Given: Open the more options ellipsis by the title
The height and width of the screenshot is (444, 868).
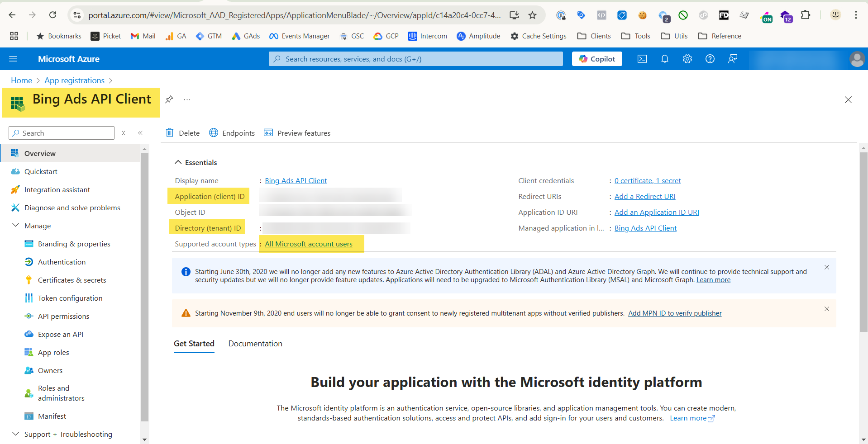Looking at the screenshot, I should 187,99.
